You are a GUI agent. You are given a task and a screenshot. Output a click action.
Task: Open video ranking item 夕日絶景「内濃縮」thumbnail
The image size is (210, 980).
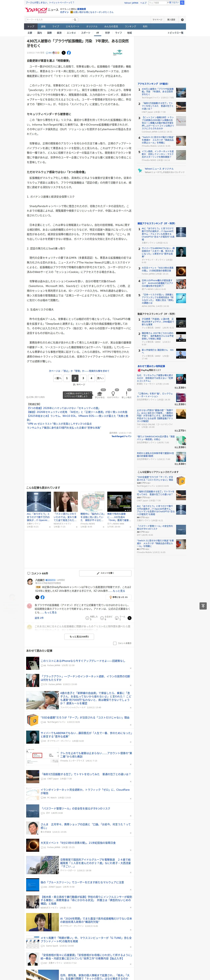181,323
